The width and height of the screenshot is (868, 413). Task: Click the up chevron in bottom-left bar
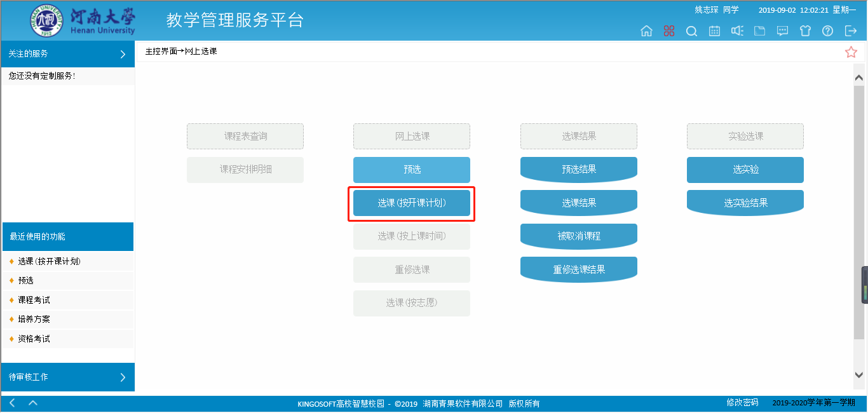coord(33,403)
